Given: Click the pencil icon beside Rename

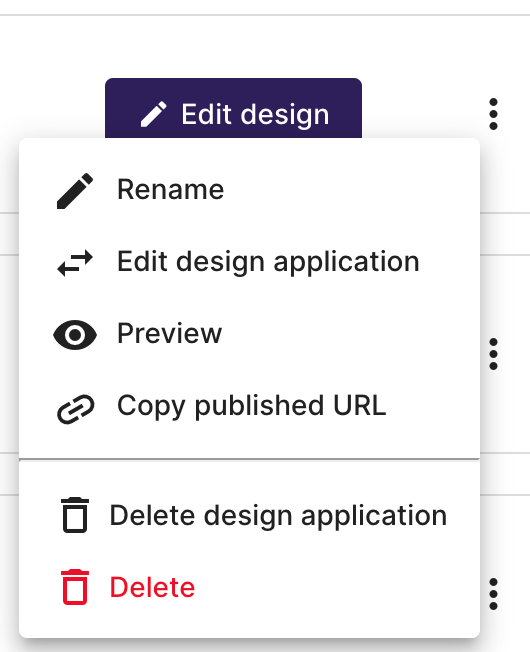Looking at the screenshot, I should 75,191.
